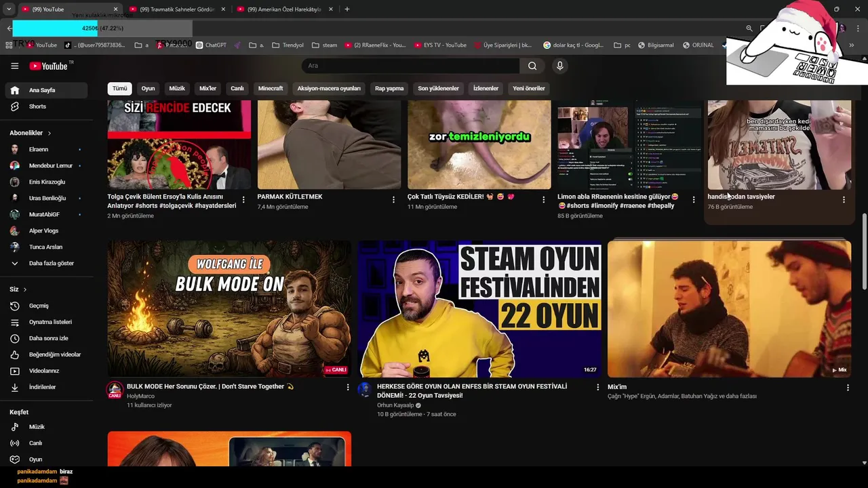Select the Minecraft filter chip
868x488 pixels.
tap(271, 89)
